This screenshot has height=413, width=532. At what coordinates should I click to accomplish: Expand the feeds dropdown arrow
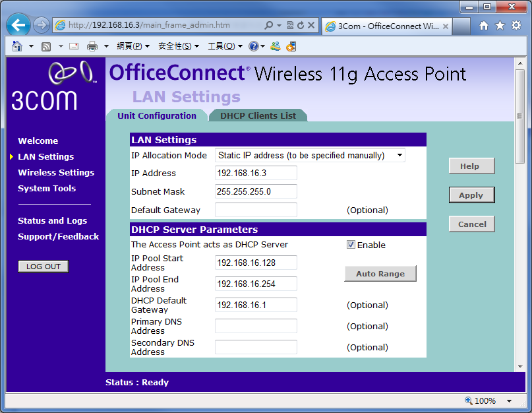pyautogui.click(x=61, y=46)
